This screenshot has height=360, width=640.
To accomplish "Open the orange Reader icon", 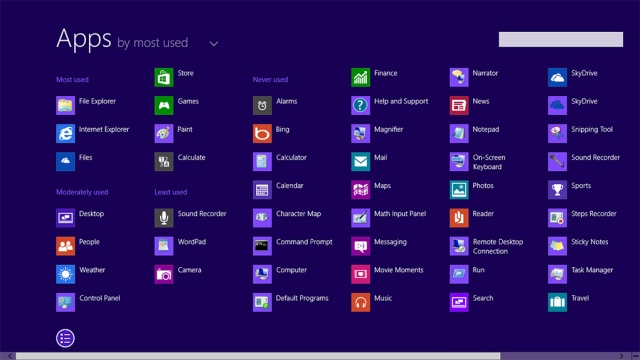I will pos(459,218).
